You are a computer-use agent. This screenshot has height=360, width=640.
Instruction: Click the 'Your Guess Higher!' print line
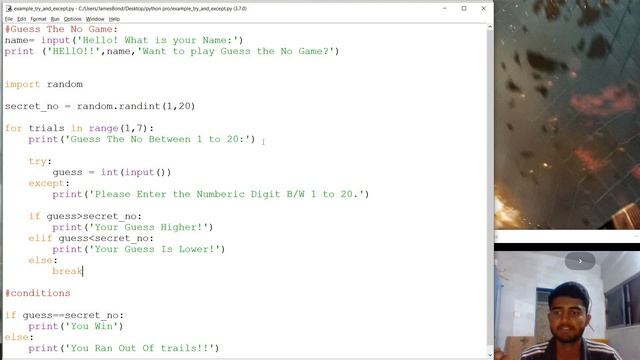[133, 227]
